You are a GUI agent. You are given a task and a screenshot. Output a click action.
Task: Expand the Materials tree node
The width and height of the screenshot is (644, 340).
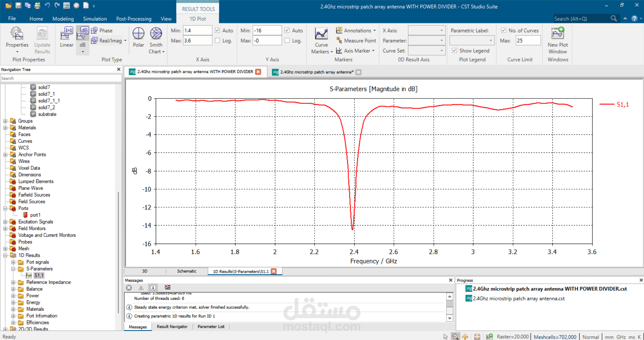5,128
